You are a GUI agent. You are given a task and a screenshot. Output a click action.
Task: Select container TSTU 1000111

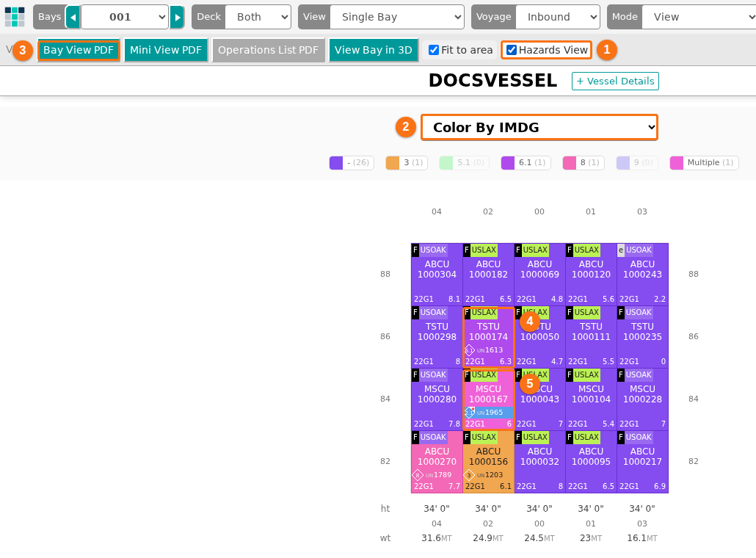[591, 336]
